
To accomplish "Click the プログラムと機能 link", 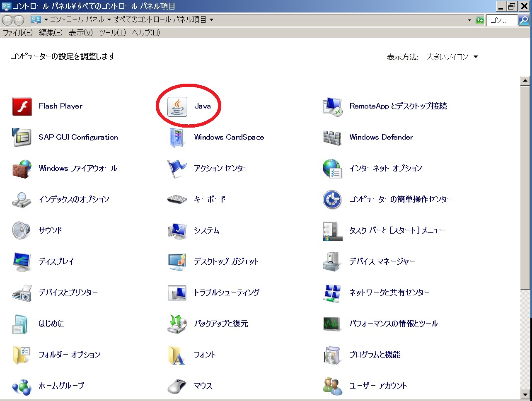I will 375,355.
